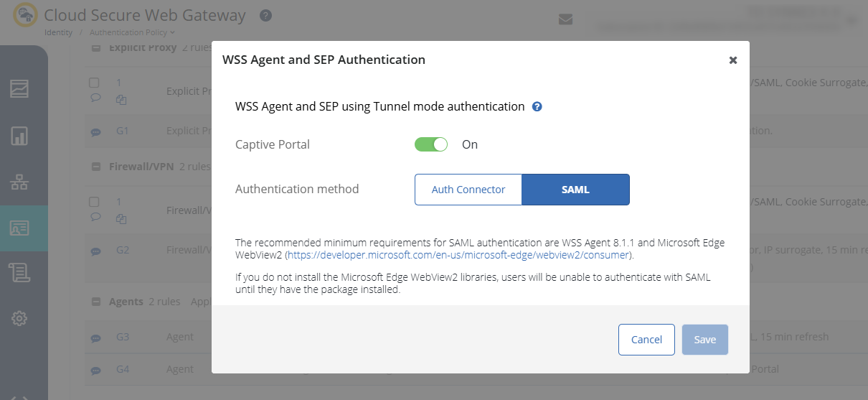Open the reports bar-chart icon in sidebar
The image size is (868, 400).
point(19,136)
